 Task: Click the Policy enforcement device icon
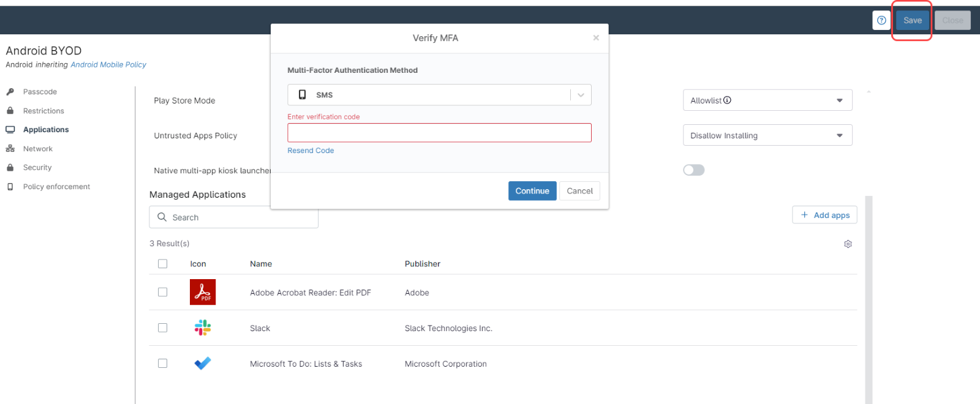click(x=10, y=187)
